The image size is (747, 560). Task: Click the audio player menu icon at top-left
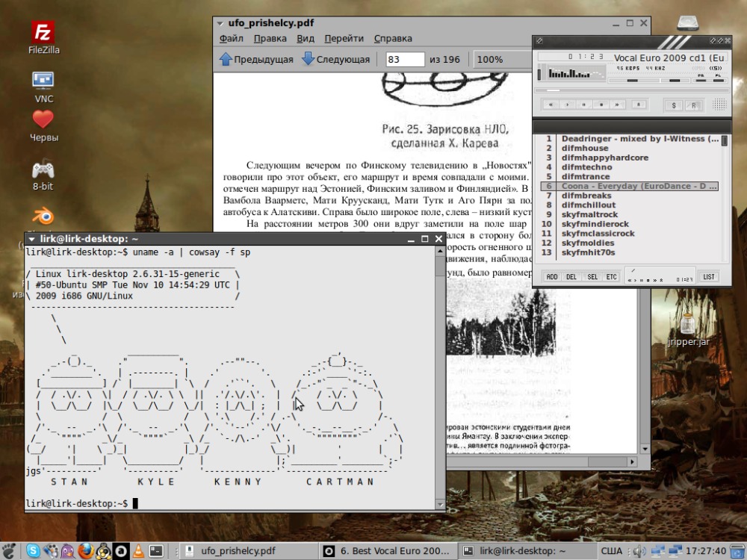539,41
